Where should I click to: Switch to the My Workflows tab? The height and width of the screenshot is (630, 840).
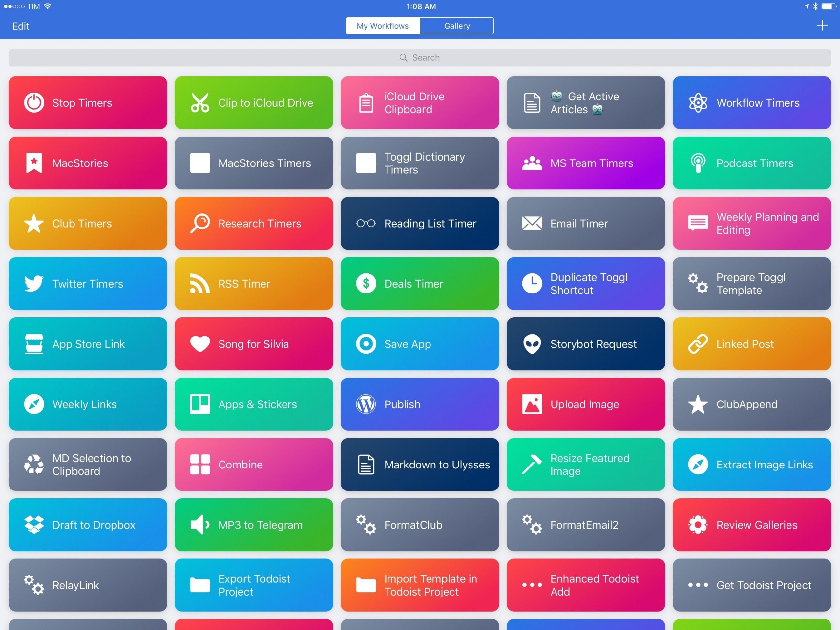pos(382,26)
